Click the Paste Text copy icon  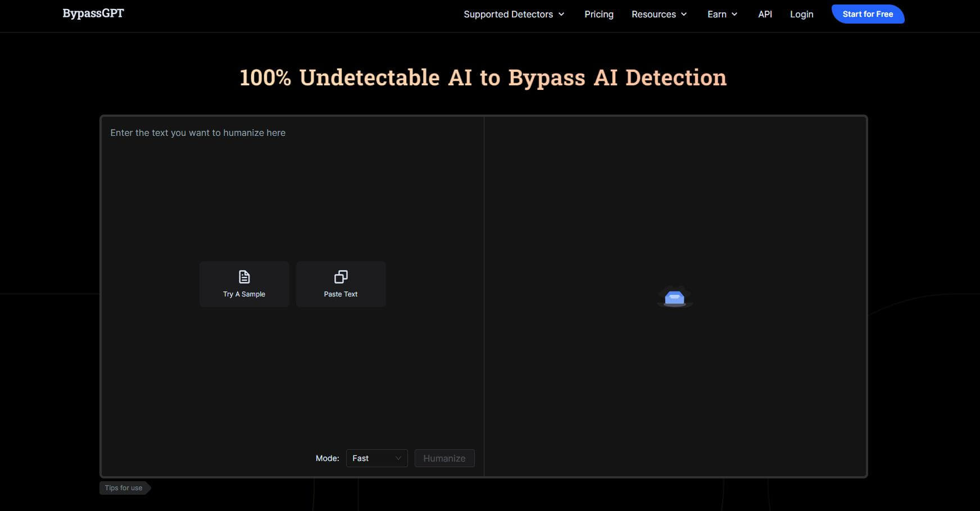tap(340, 276)
